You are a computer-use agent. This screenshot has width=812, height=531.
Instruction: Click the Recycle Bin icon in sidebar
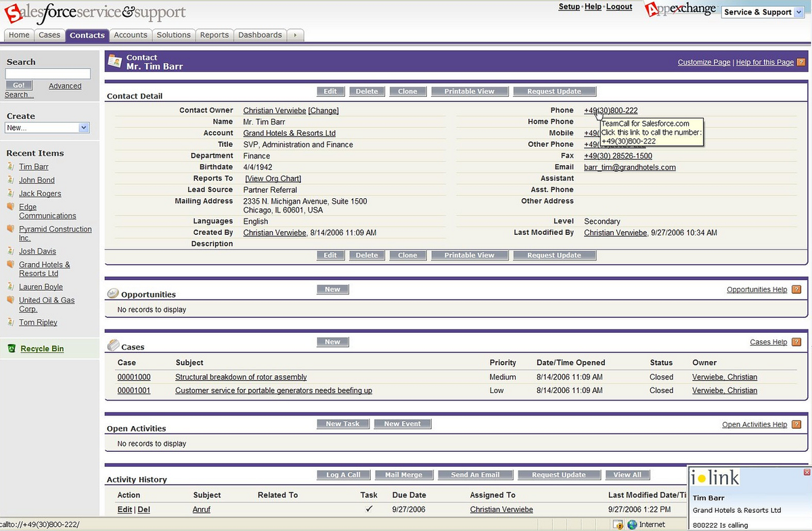(x=11, y=348)
